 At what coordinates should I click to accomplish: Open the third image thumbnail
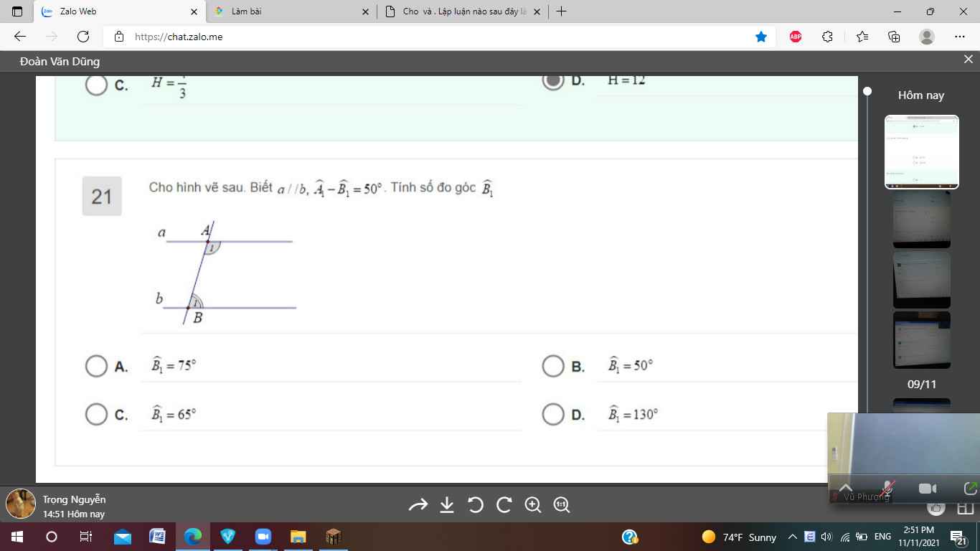point(922,280)
